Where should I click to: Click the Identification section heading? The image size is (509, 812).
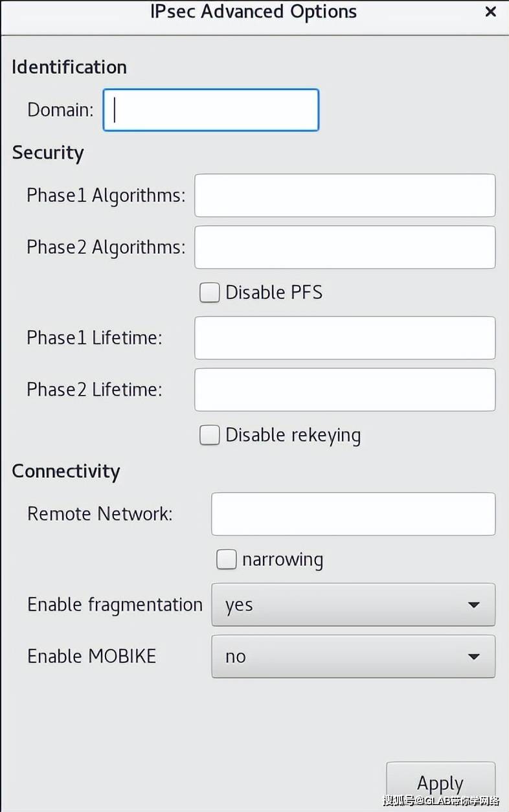pyautogui.click(x=69, y=67)
